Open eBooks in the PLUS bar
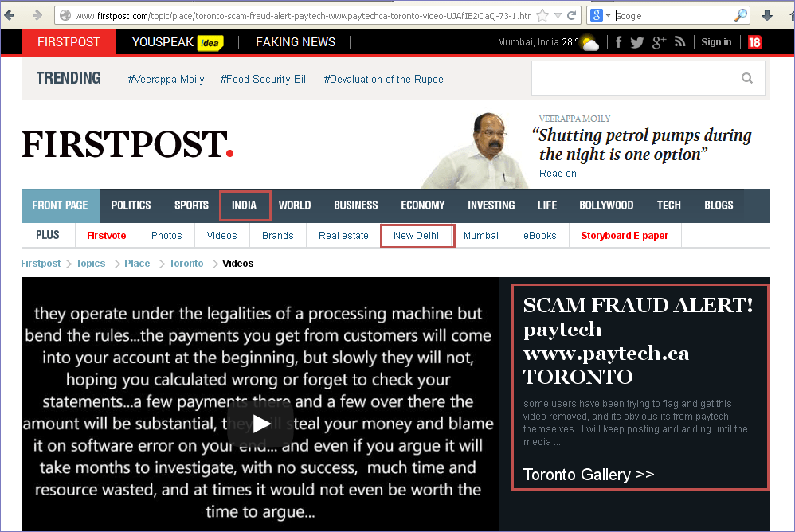The height and width of the screenshot is (532, 795). pos(539,236)
